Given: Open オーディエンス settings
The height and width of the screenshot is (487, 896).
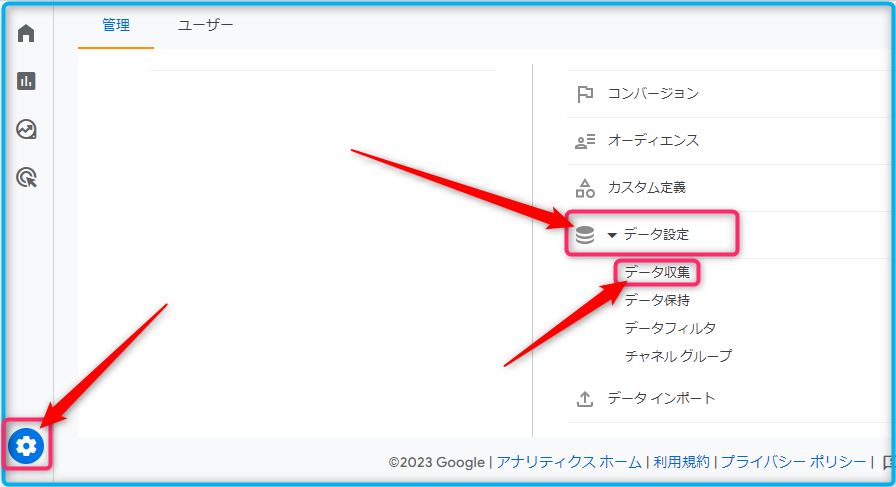Looking at the screenshot, I should click(x=653, y=141).
